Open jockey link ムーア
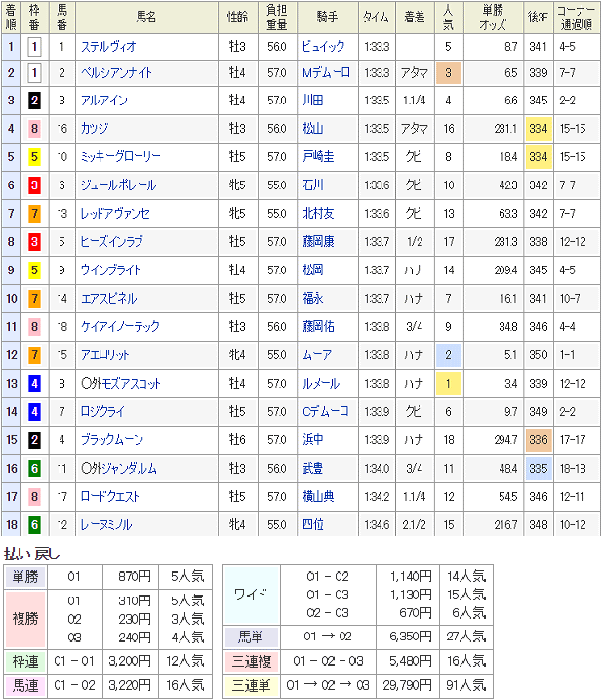The width and height of the screenshot is (601, 700). [317, 355]
